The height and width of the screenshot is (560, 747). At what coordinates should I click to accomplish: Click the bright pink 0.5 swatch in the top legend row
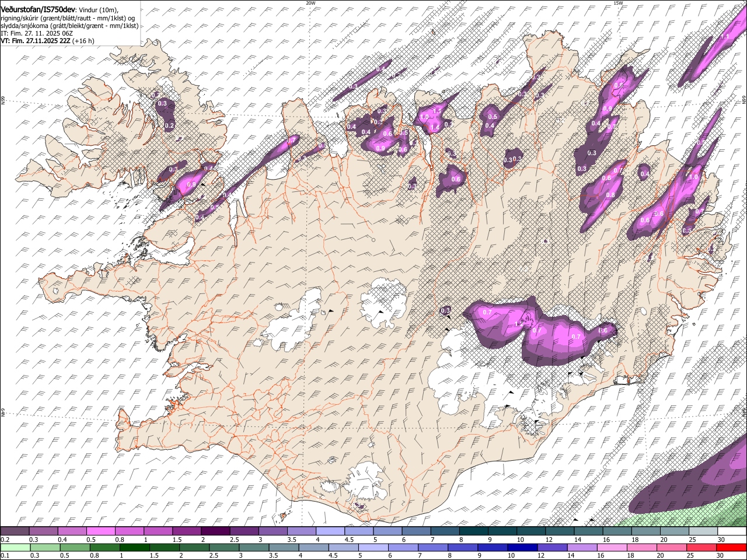pos(100,531)
